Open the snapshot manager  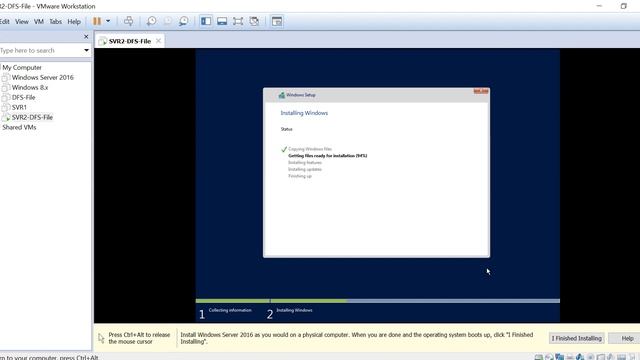pos(184,21)
